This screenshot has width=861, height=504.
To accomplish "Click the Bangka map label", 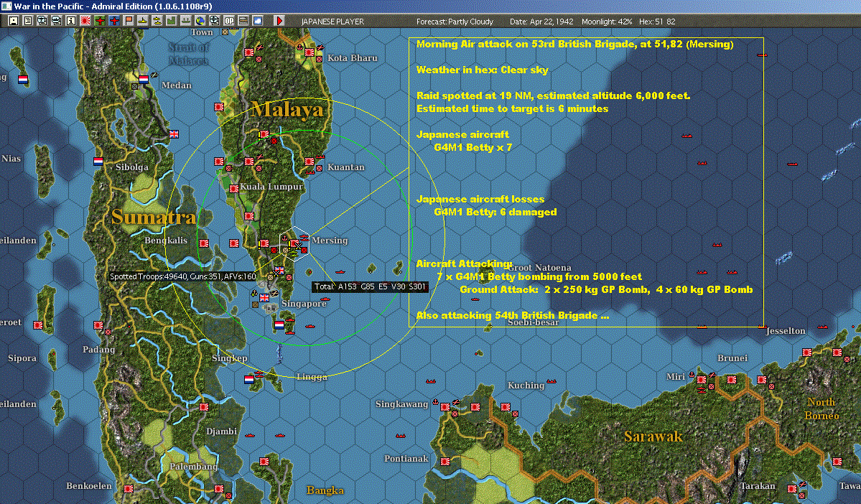I will pyautogui.click(x=325, y=490).
